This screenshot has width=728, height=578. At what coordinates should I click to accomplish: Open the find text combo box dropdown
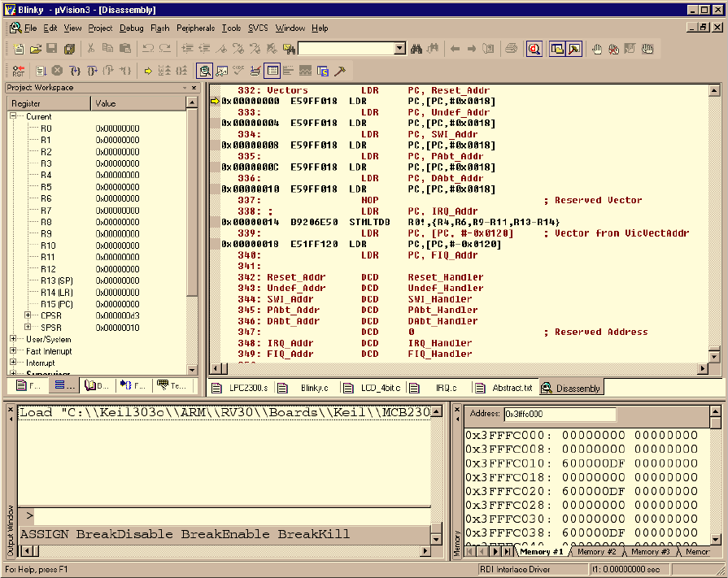coord(399,49)
